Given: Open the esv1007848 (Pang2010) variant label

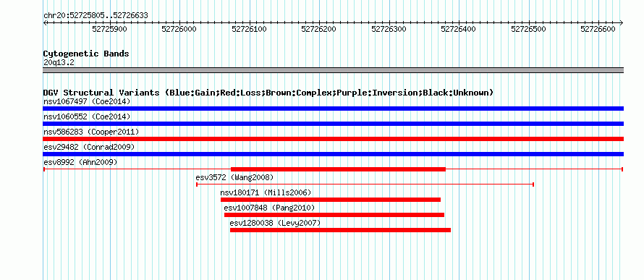Looking at the screenshot, I should (269, 208).
